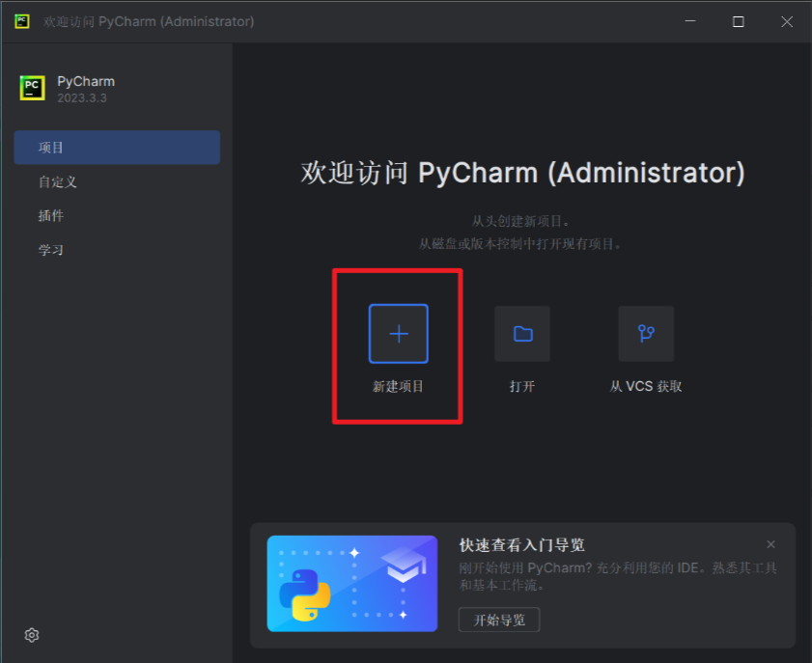
Task: Open the 插件 section
Action: (x=50, y=215)
